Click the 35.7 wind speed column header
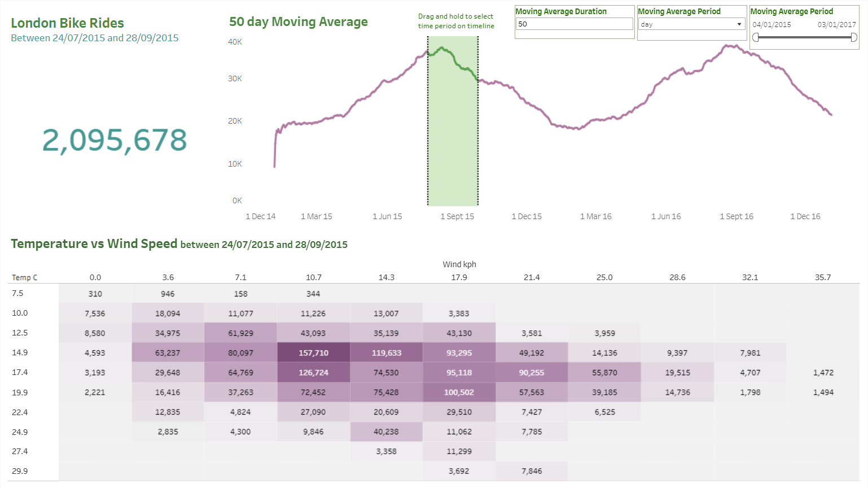 (x=823, y=277)
